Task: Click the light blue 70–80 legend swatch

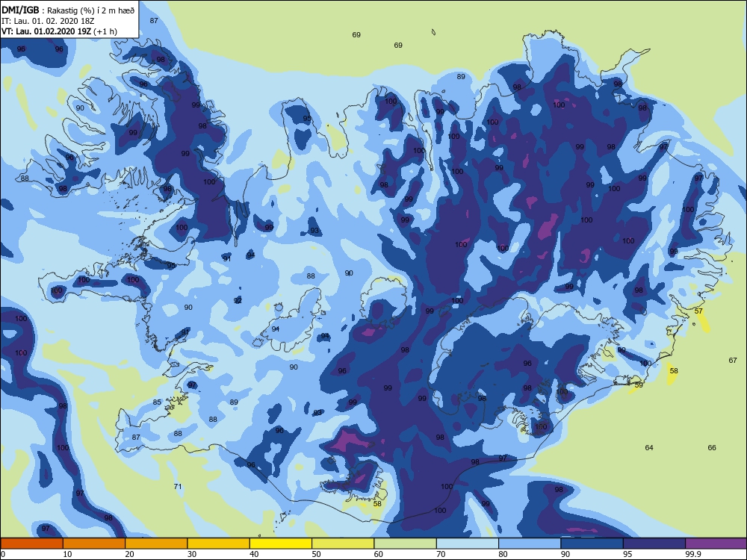Action: [468, 544]
